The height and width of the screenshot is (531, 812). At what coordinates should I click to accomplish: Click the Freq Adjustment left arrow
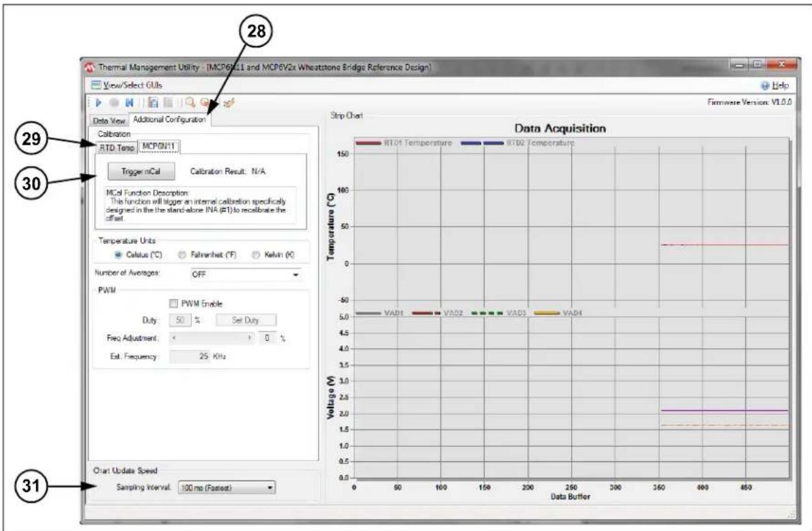174,338
